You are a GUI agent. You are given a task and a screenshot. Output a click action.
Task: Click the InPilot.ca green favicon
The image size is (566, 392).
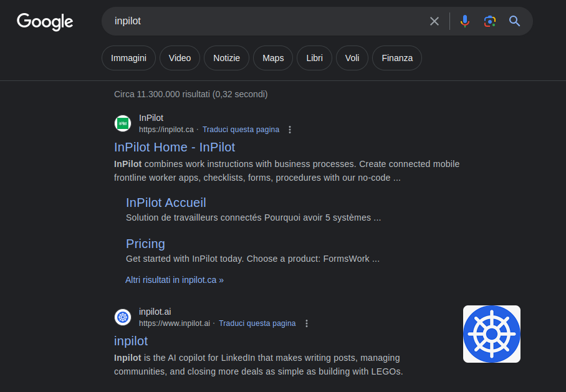[123, 123]
